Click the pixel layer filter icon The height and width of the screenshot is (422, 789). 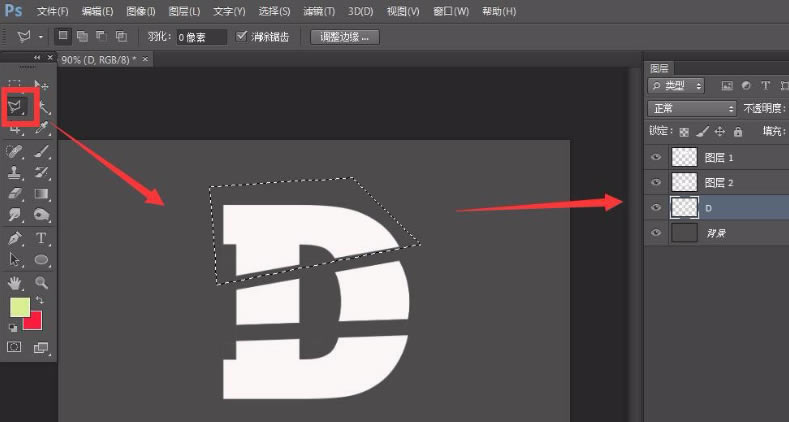point(727,86)
